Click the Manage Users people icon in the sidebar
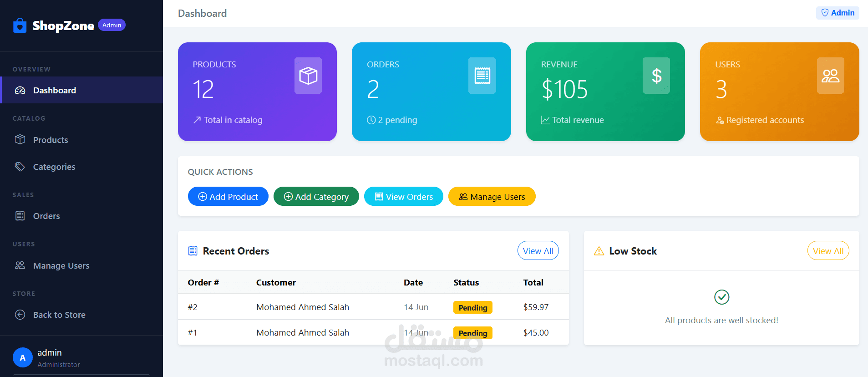Screen dimensions: 868x377 pos(20,265)
